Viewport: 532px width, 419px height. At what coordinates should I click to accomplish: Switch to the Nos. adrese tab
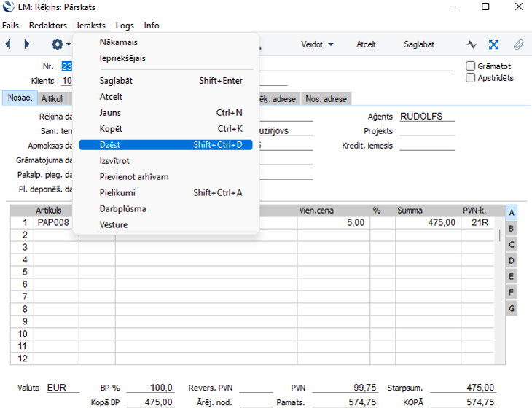[326, 99]
